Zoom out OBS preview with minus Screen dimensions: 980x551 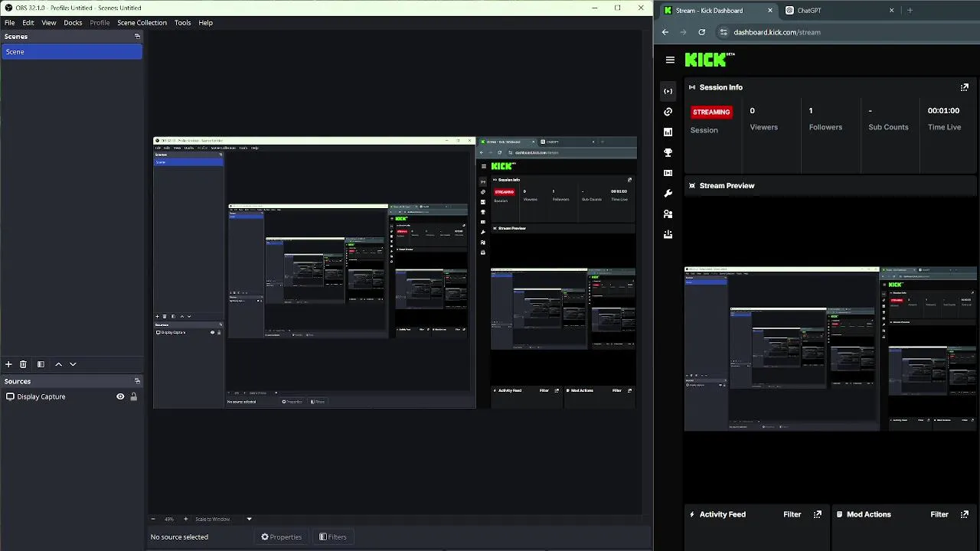click(x=152, y=519)
